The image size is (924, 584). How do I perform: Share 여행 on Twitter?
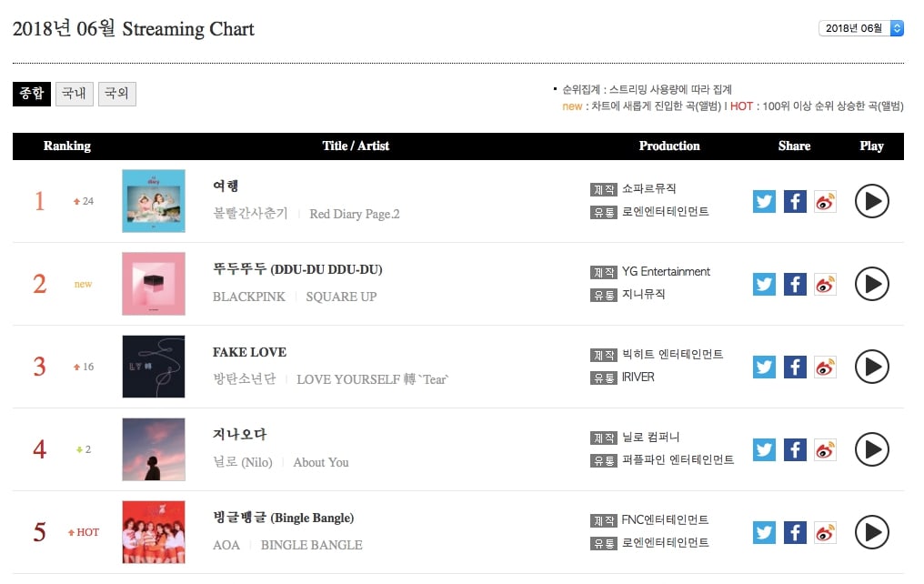pos(764,201)
